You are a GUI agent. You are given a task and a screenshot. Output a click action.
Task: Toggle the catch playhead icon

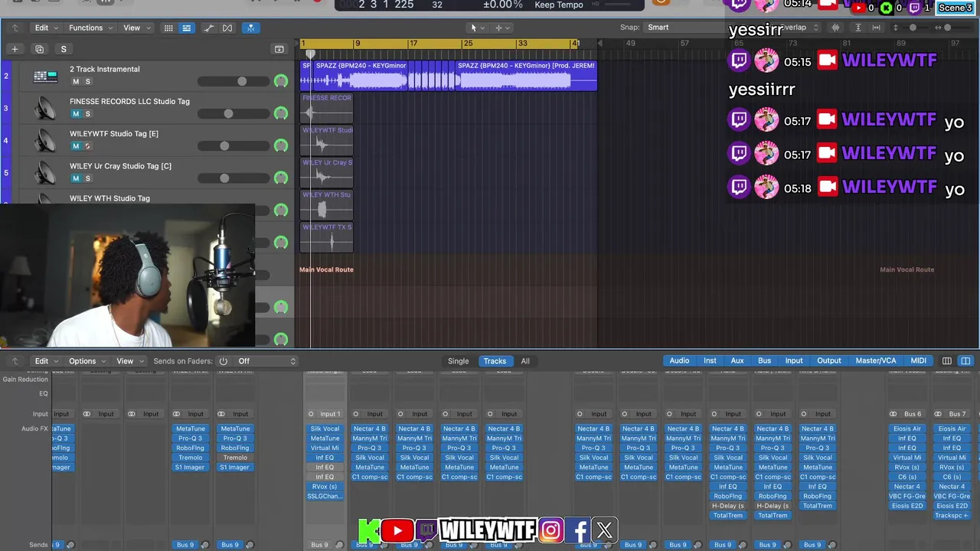250,28
